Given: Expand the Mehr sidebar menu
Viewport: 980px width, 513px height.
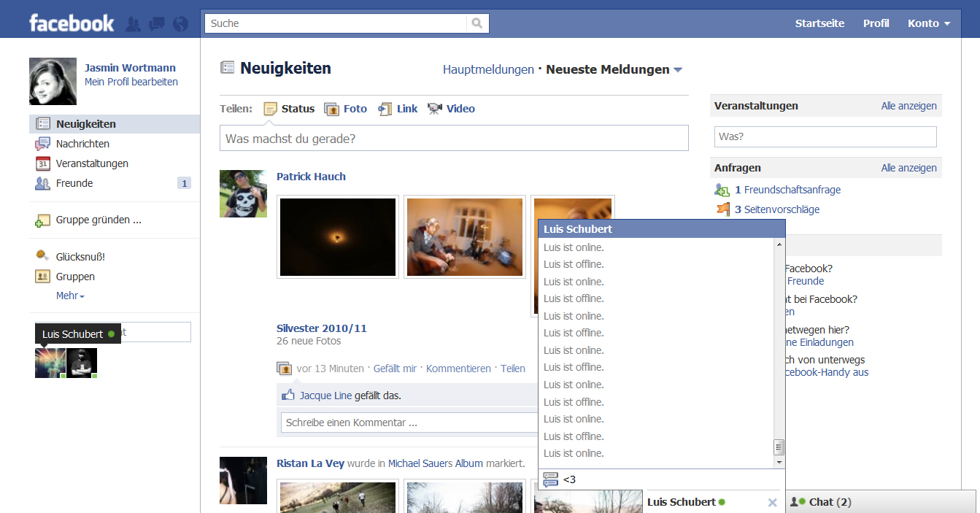Looking at the screenshot, I should coord(70,296).
